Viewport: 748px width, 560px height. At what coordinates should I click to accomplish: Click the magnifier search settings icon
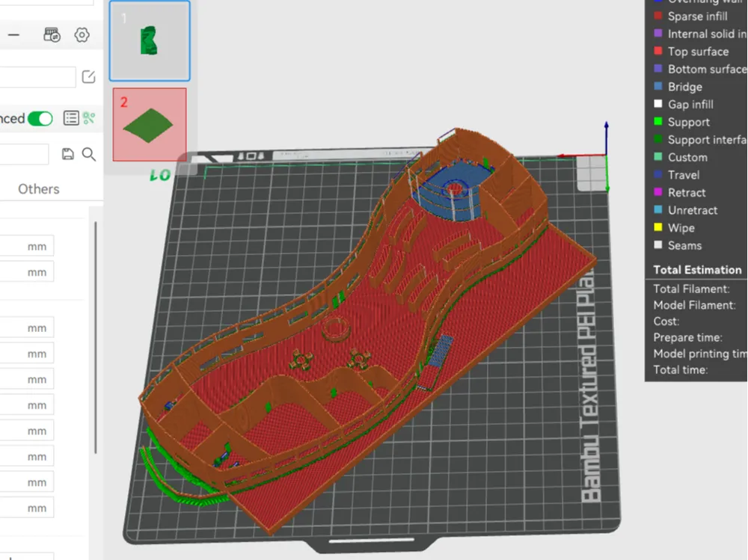pos(89,154)
